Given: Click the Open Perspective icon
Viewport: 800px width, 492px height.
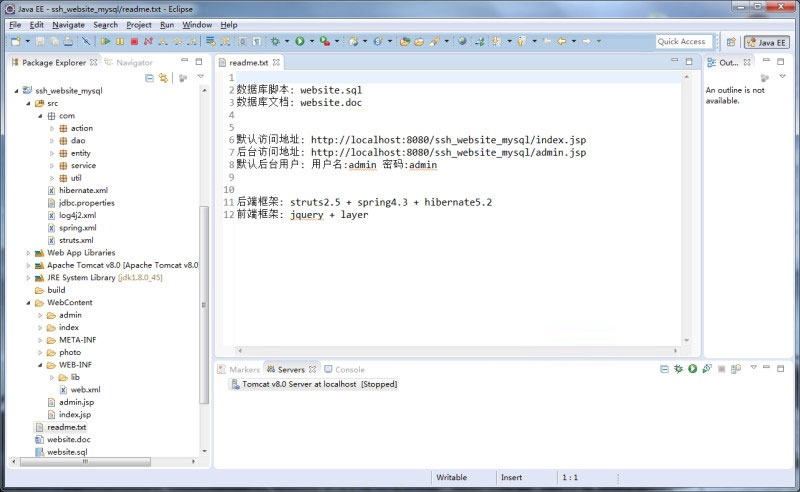Looking at the screenshot, I should click(729, 42).
